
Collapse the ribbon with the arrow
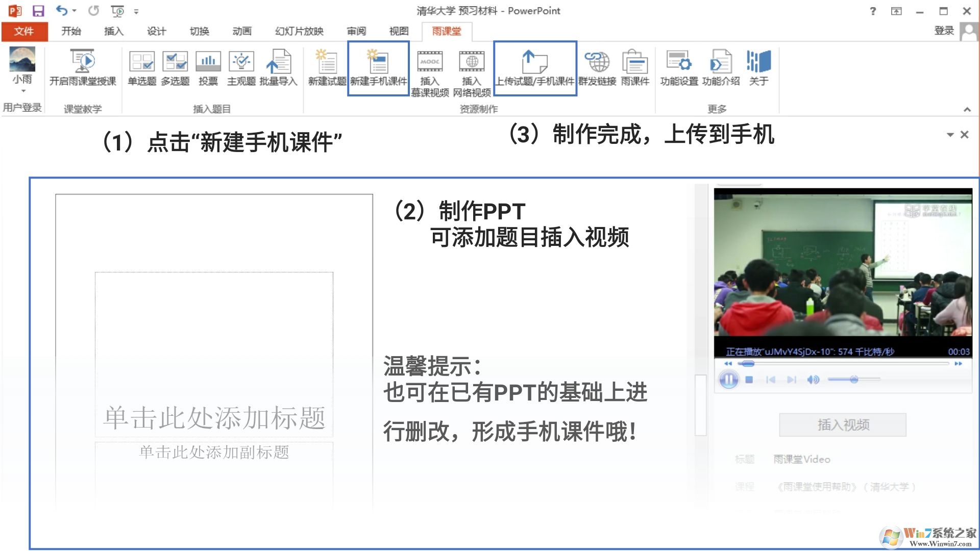coord(967,109)
